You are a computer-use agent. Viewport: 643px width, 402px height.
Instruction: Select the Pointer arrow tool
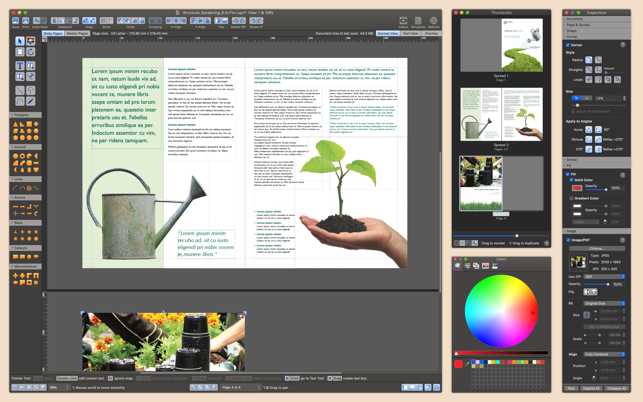coord(20,41)
